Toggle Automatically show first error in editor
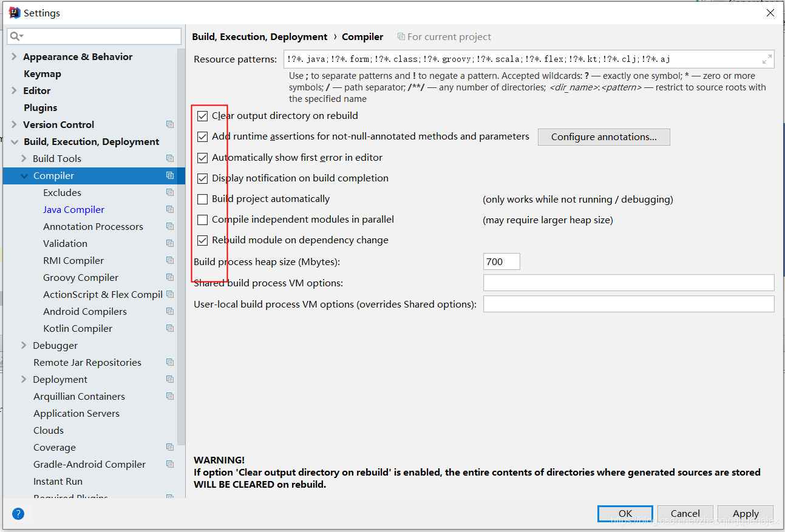This screenshot has width=785, height=532. click(202, 158)
